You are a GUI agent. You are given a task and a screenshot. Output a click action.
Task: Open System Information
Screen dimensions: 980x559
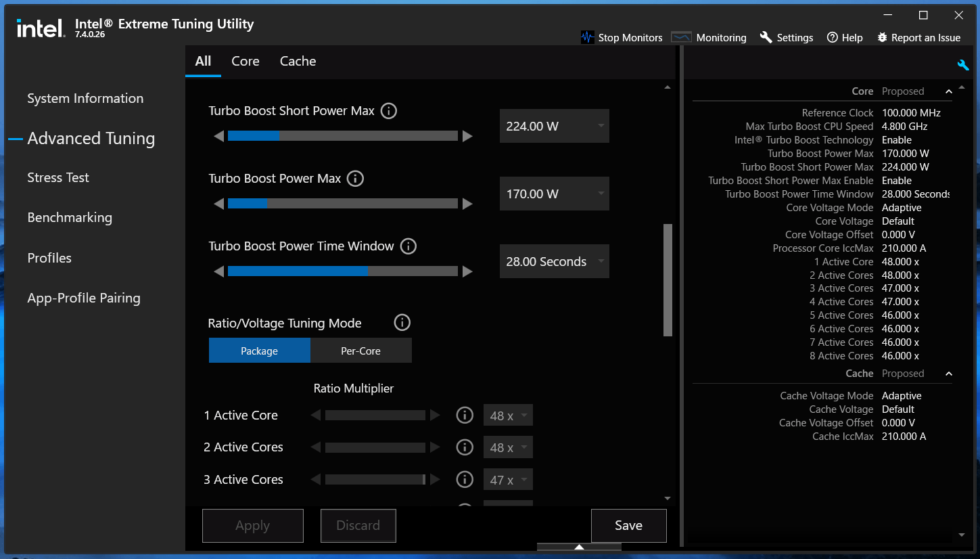[x=85, y=98]
